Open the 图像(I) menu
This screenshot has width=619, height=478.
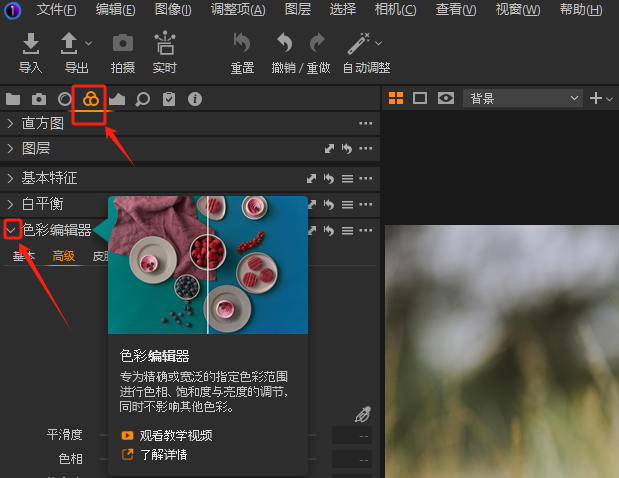point(173,9)
